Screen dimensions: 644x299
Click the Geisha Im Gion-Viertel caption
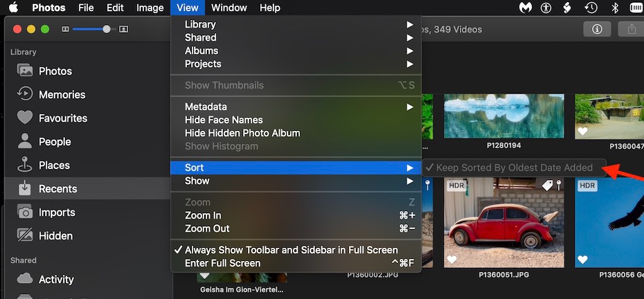[241, 289]
